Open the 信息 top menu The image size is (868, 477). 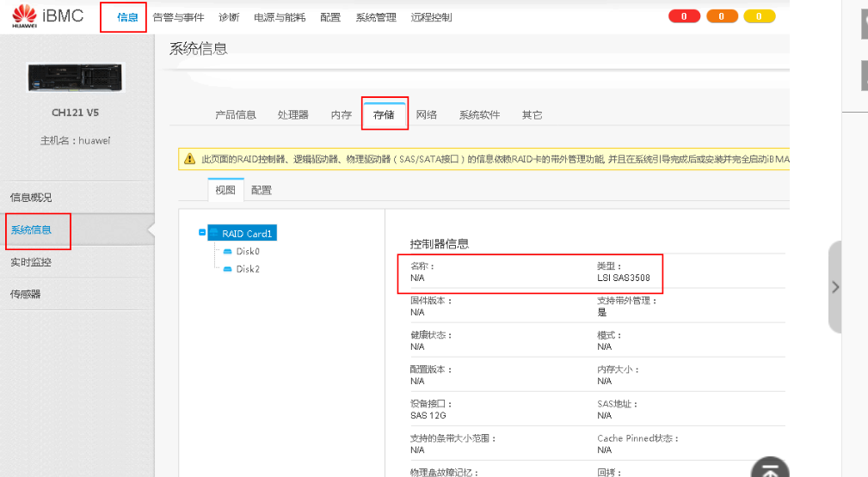[127, 17]
